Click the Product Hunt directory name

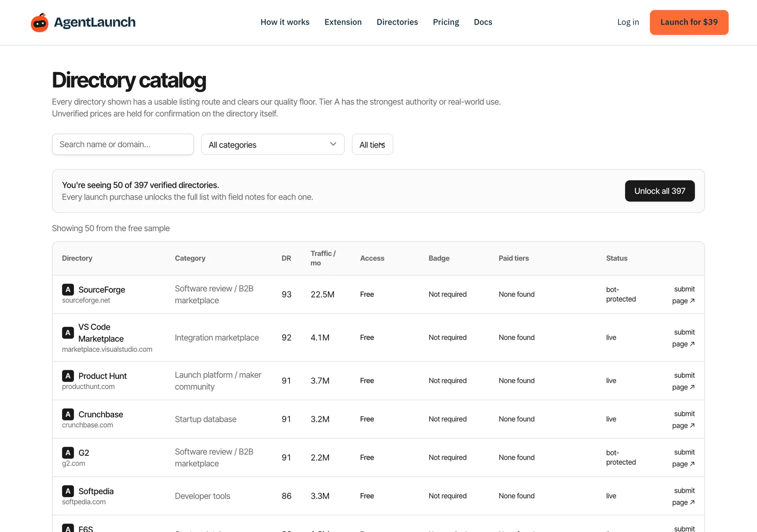pos(103,376)
